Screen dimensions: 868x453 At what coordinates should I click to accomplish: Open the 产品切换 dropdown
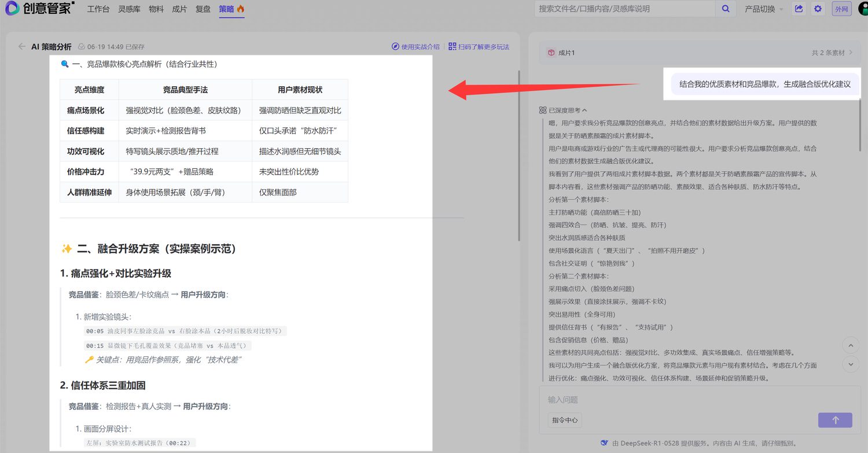point(764,9)
